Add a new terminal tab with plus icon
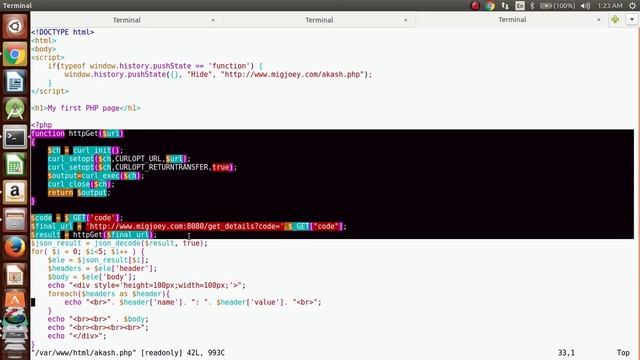The height and width of the screenshot is (360, 640). (615, 20)
